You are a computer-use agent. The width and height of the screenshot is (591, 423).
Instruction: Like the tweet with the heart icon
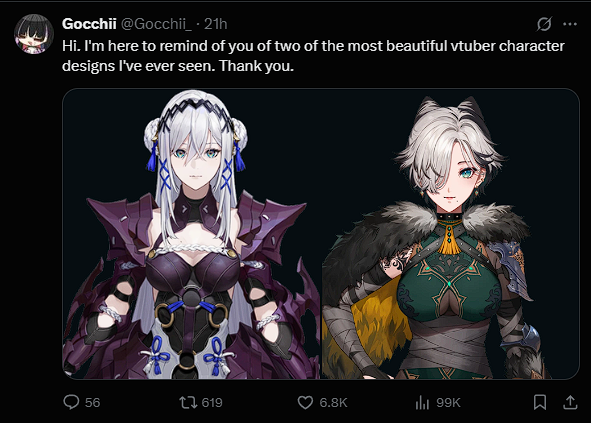click(305, 402)
